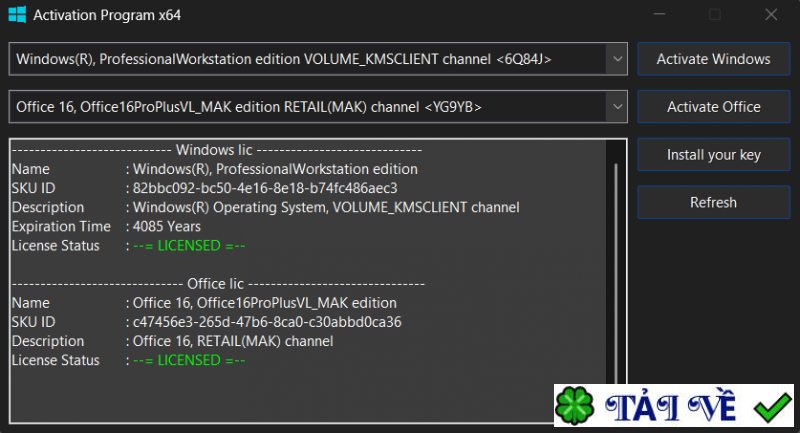Click the Windows logo icon in title bar
This screenshot has width=800, height=433.
pyautogui.click(x=17, y=15)
